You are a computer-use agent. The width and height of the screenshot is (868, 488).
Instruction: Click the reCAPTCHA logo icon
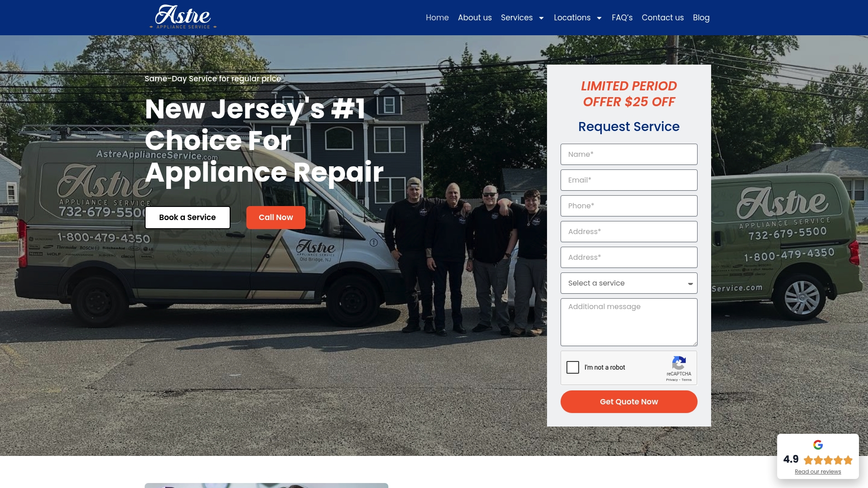coord(679,363)
